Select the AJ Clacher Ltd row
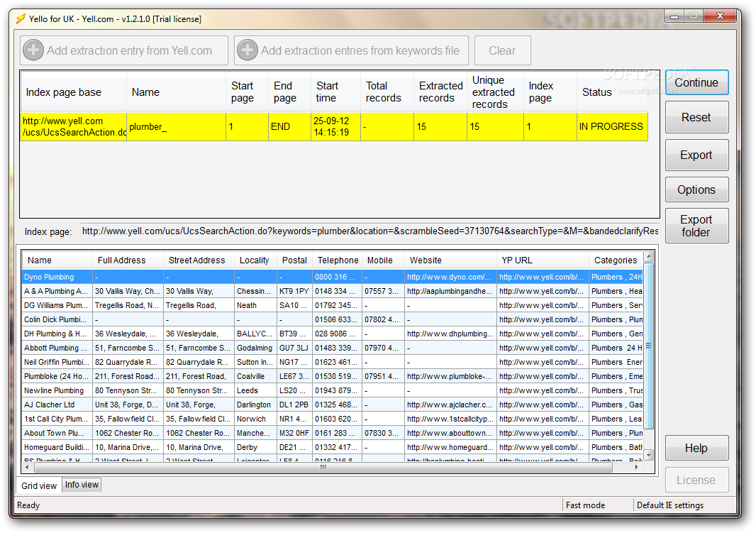The image size is (756, 533). [x=333, y=405]
